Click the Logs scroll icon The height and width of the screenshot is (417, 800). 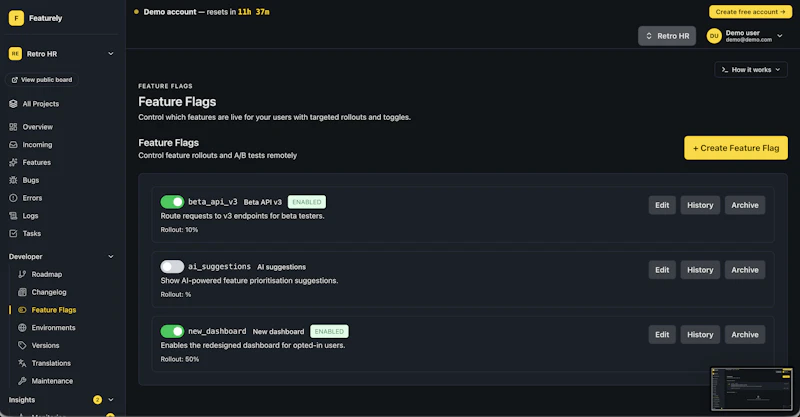(13, 216)
